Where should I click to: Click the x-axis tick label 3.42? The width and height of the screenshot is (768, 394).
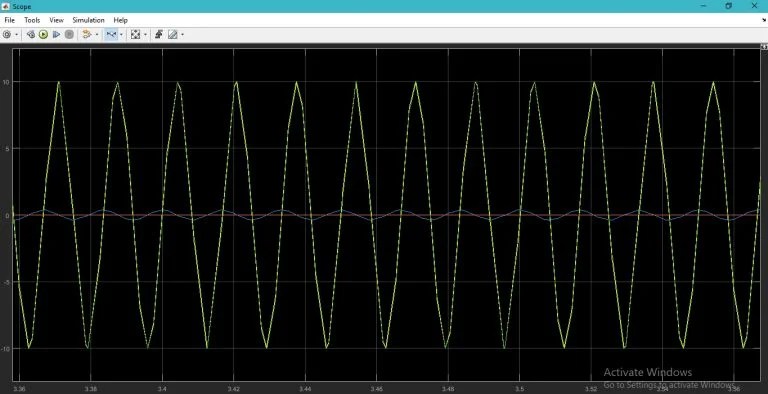pos(234,389)
